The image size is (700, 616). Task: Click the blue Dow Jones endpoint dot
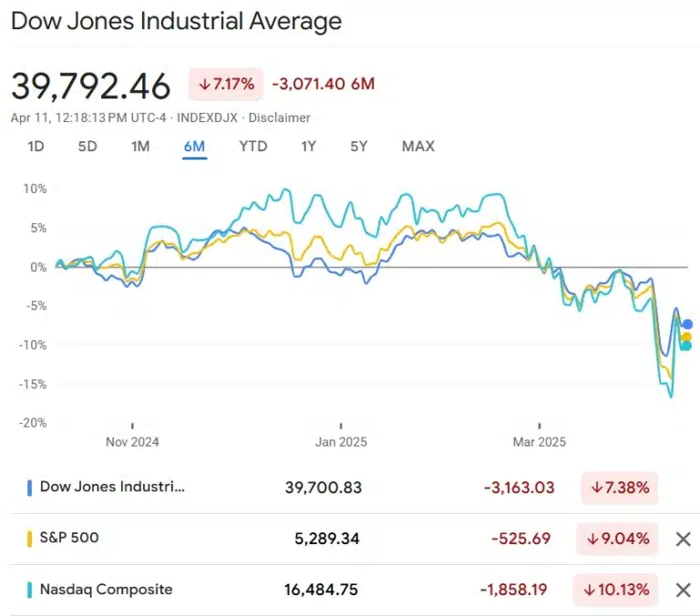[x=687, y=324]
